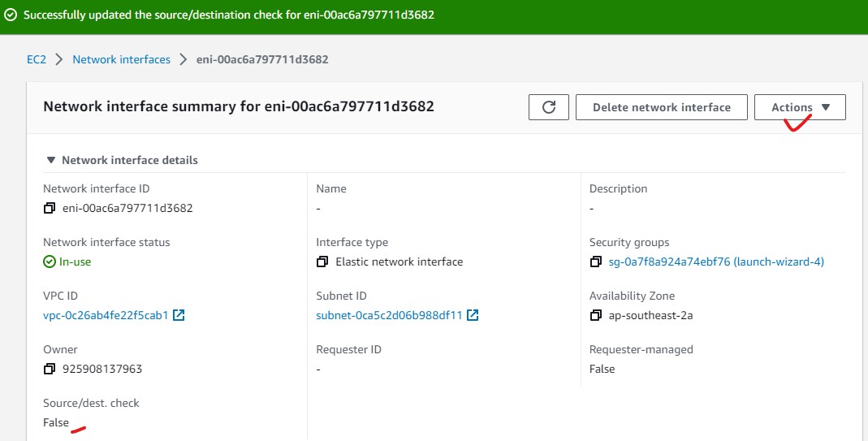This screenshot has width=868, height=441.
Task: Open the vpc-0c26ab4fe22f5cab1 link
Action: pos(106,315)
